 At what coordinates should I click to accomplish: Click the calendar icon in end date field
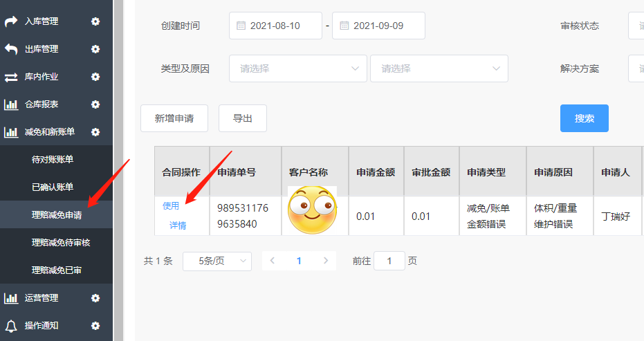tap(344, 26)
